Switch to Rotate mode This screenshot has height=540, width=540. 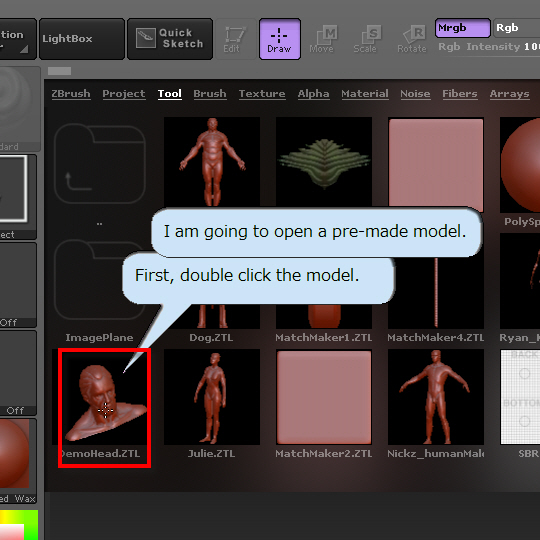tap(412, 39)
